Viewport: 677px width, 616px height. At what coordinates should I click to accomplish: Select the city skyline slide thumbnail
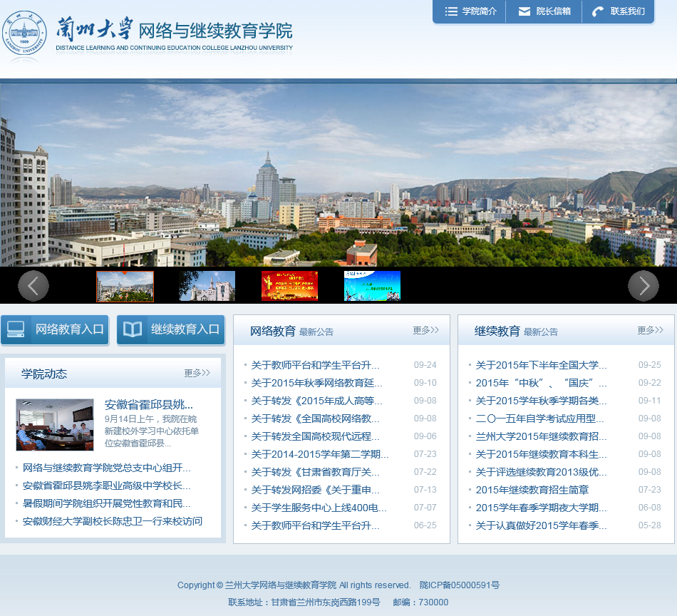(125, 286)
